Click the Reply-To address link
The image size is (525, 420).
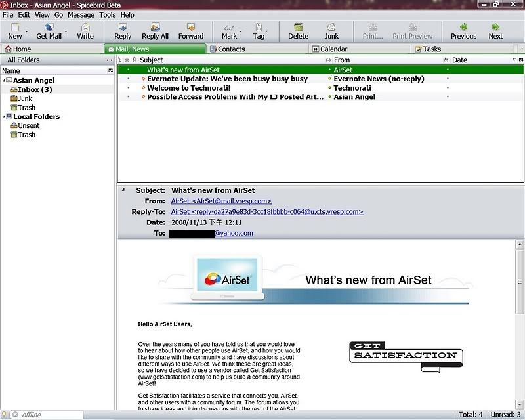coord(267,212)
